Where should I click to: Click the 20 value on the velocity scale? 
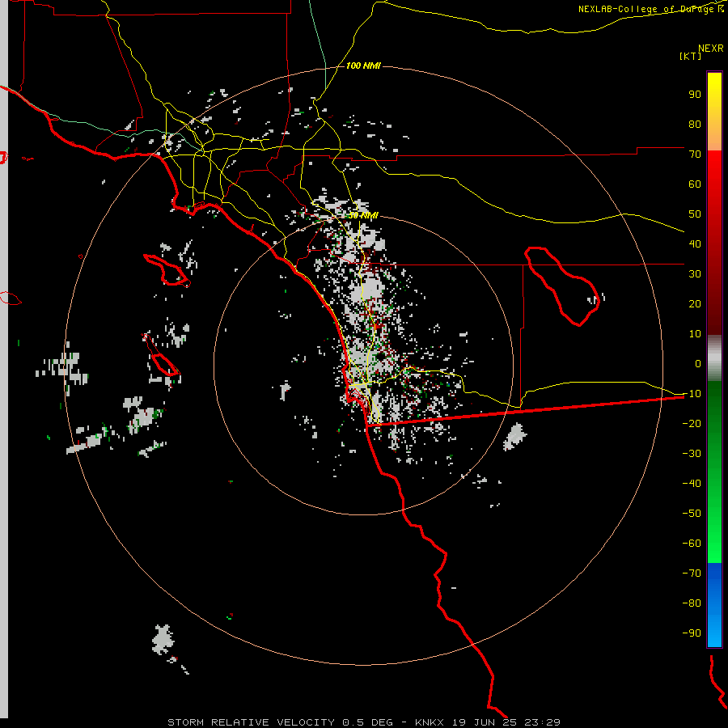point(695,303)
